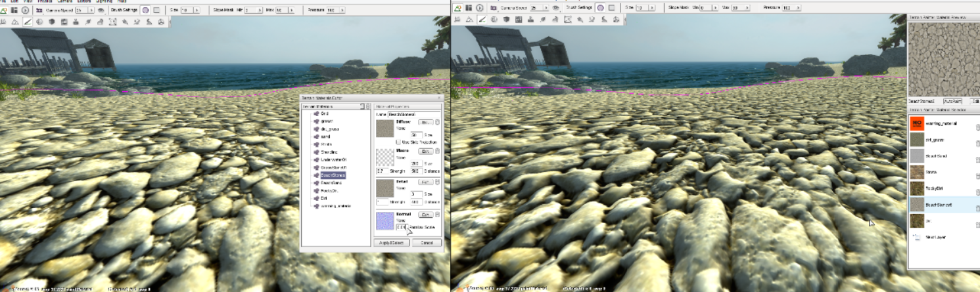Select the Object Editor tool in left window
This screenshot has width=980, height=292.
3,22
